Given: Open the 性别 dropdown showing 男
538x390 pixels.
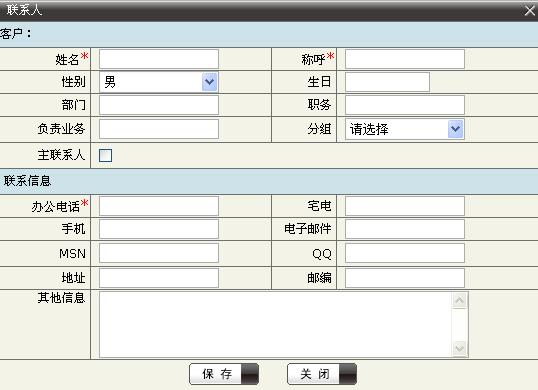Looking at the screenshot, I should point(158,82).
